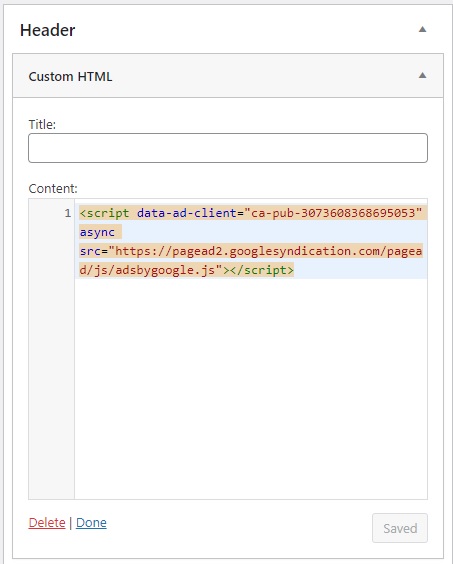
Task: Select line number 1 in gutter
Action: pyautogui.click(x=68, y=213)
